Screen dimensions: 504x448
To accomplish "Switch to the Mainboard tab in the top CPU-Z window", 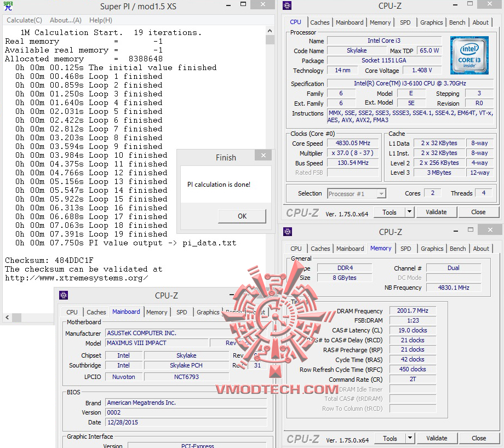I will (350, 22).
